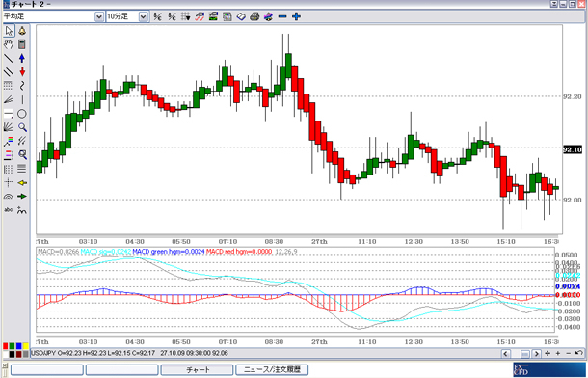Click the MACD red hgm legend text
Image resolution: width=588 pixels, height=378 pixels.
click(239, 252)
